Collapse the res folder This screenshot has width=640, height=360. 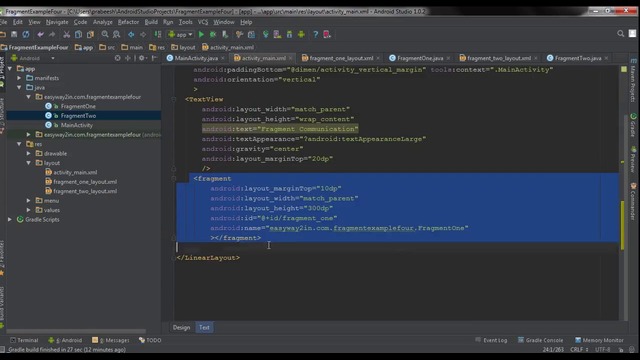click(19, 144)
